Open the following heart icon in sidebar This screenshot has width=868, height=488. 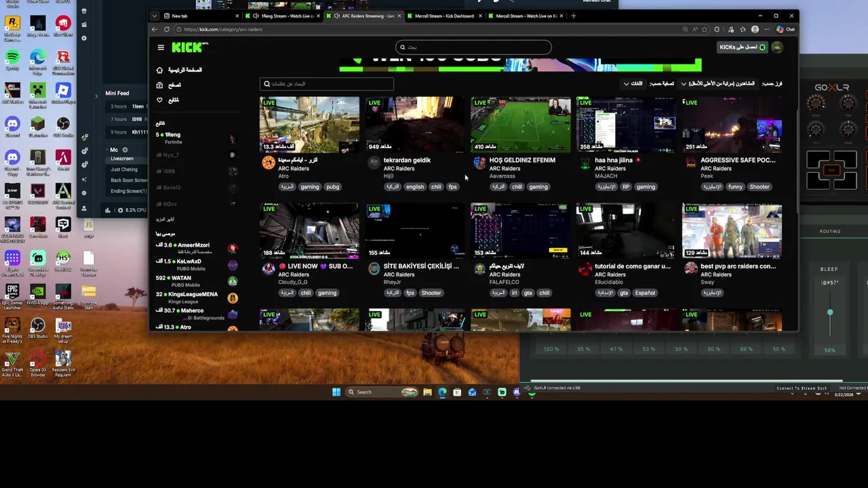(x=159, y=100)
